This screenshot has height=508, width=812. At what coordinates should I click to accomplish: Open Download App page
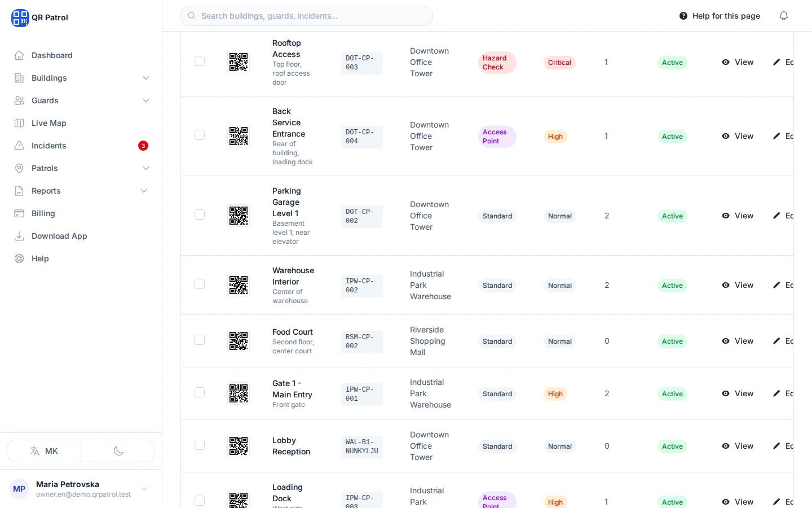click(81, 236)
